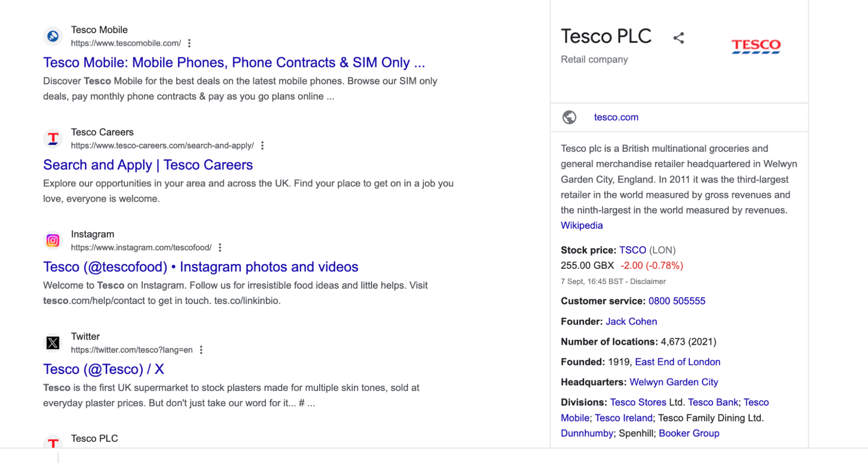This screenshot has width=868, height=463.
Task: Open more options for Tesco Careers result
Action: pyautogui.click(x=262, y=146)
